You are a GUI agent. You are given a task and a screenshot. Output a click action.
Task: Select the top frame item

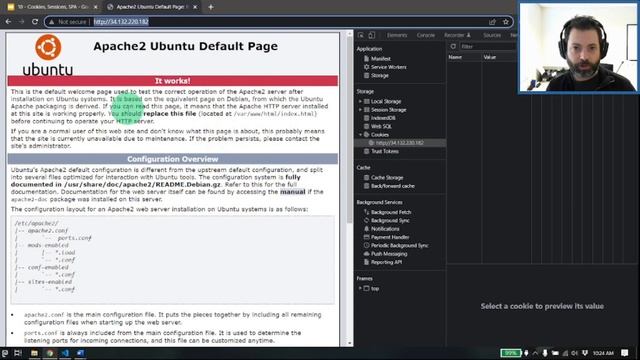click(375, 289)
